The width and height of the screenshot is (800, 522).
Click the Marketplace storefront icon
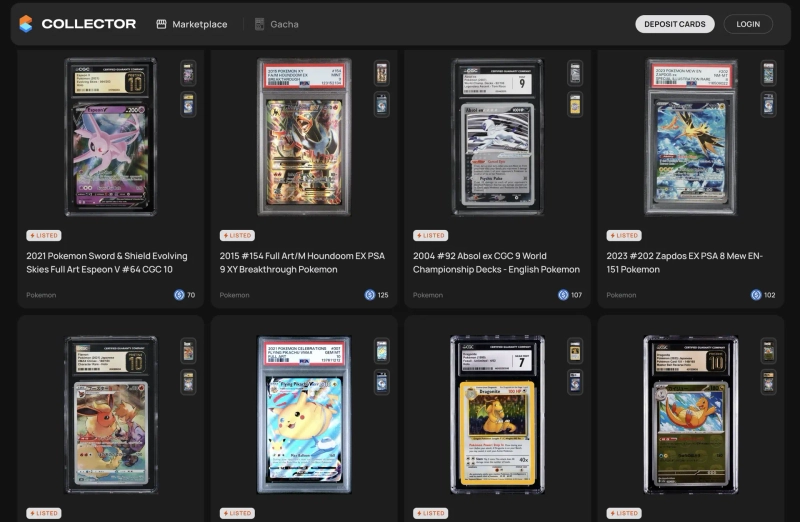161,24
